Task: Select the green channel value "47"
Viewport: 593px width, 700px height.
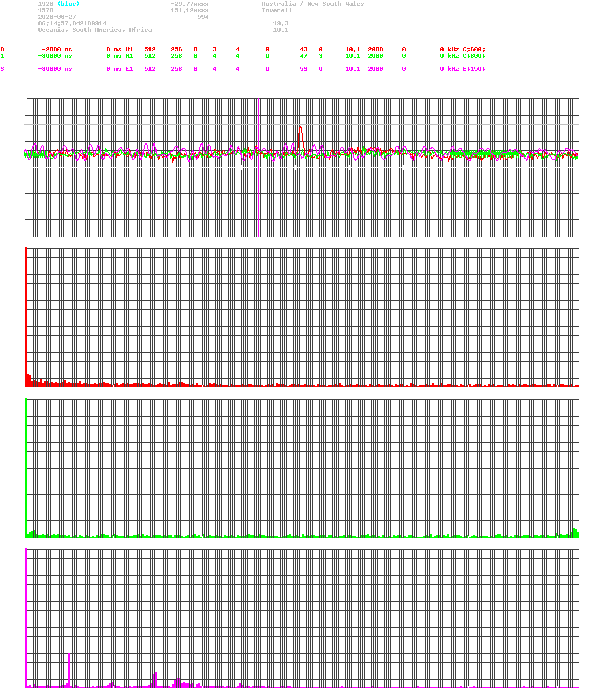Action: pyautogui.click(x=303, y=56)
